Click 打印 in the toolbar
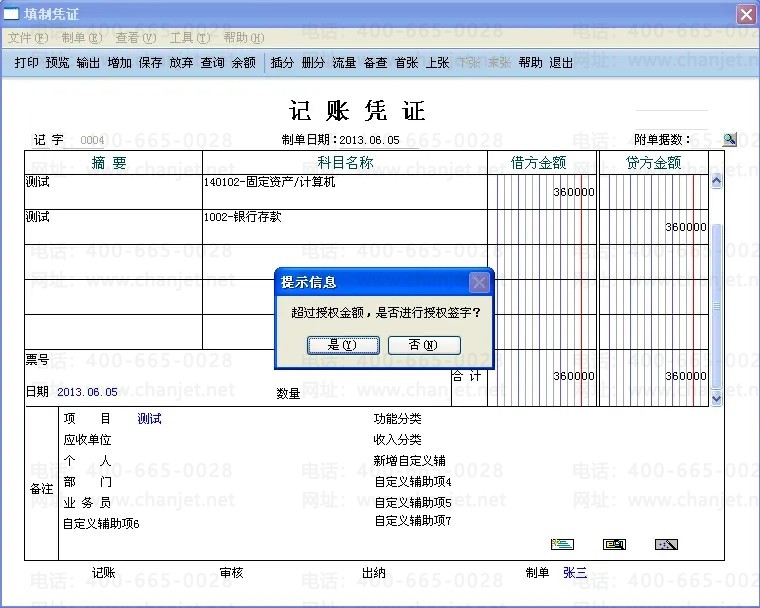760x608 pixels. 26,63
